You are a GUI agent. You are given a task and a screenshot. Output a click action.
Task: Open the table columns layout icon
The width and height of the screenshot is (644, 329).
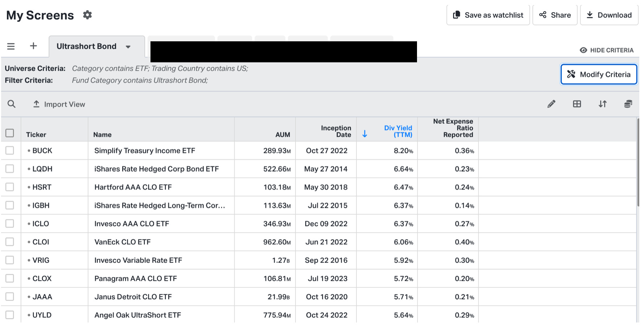tap(577, 104)
